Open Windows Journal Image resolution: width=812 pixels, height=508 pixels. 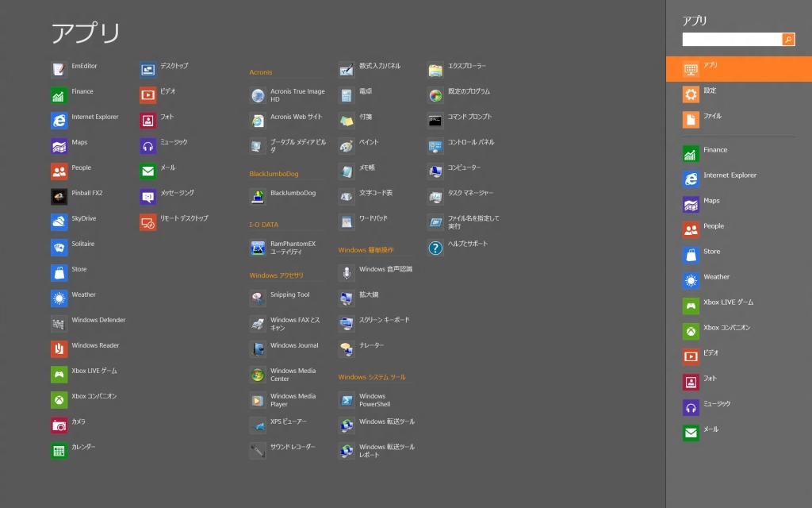(258, 349)
